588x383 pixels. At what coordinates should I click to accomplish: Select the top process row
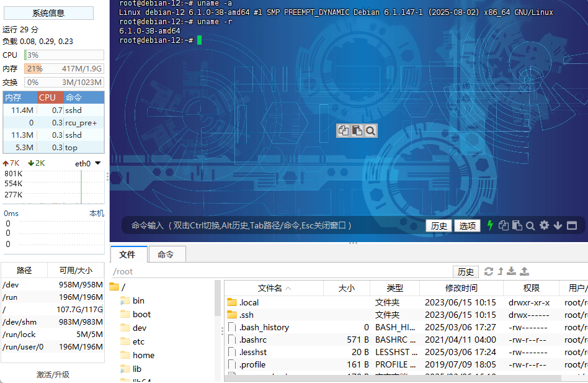tap(53, 147)
